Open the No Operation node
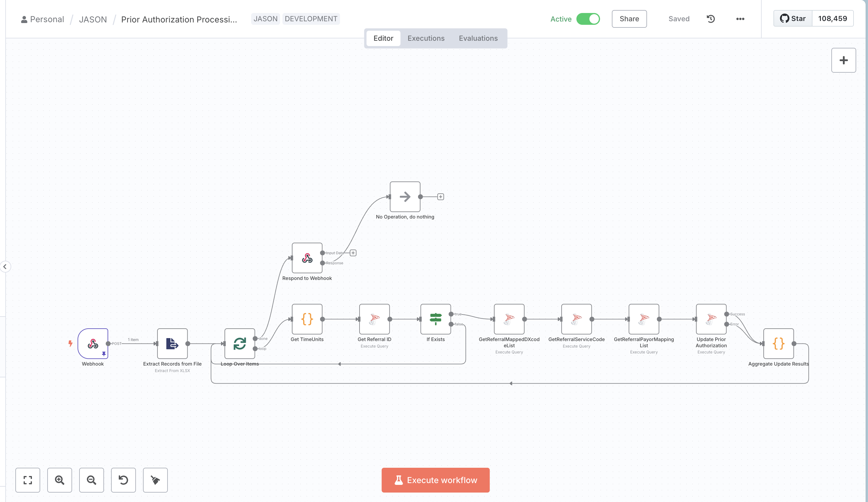This screenshot has height=502, width=868. 405,197
